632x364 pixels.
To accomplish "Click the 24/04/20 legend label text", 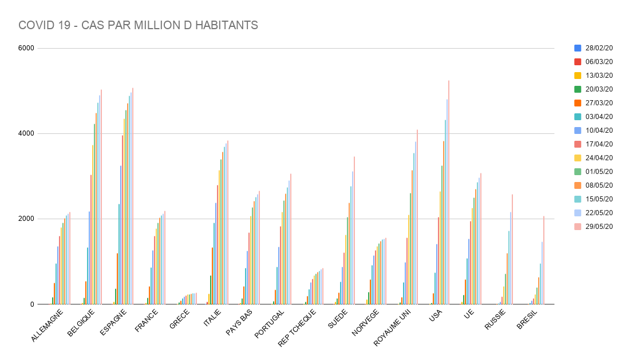I will [x=601, y=158].
